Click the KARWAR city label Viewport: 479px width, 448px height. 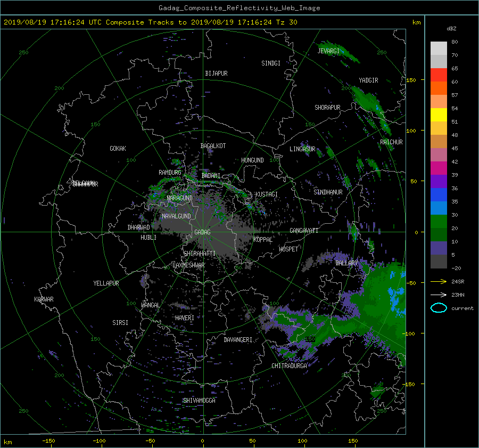click(x=44, y=299)
